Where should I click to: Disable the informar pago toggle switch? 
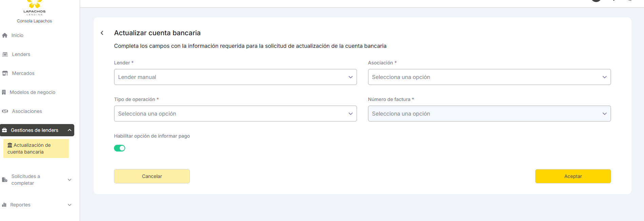[x=119, y=148]
